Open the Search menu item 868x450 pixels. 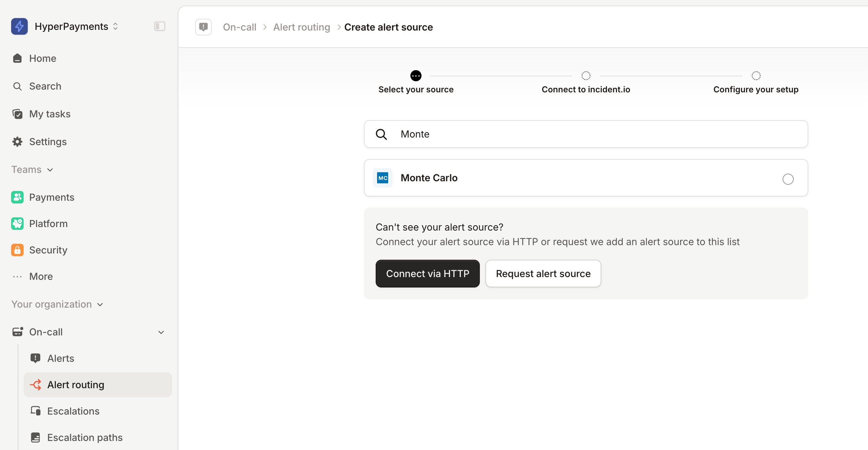(45, 86)
